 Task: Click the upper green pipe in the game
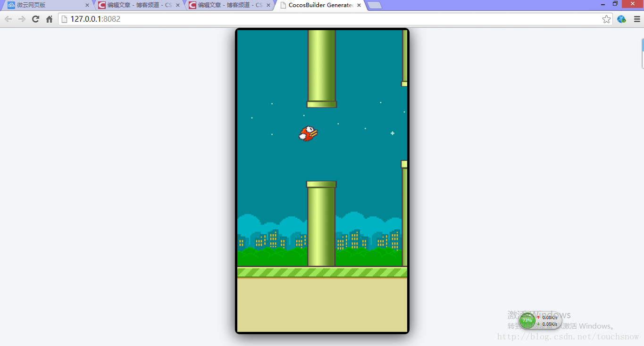point(322,69)
